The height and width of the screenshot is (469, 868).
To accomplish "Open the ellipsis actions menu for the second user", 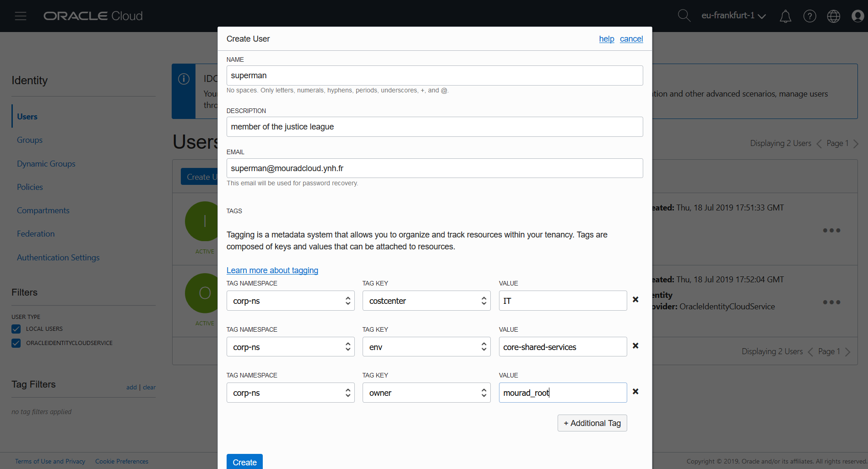I will click(832, 302).
